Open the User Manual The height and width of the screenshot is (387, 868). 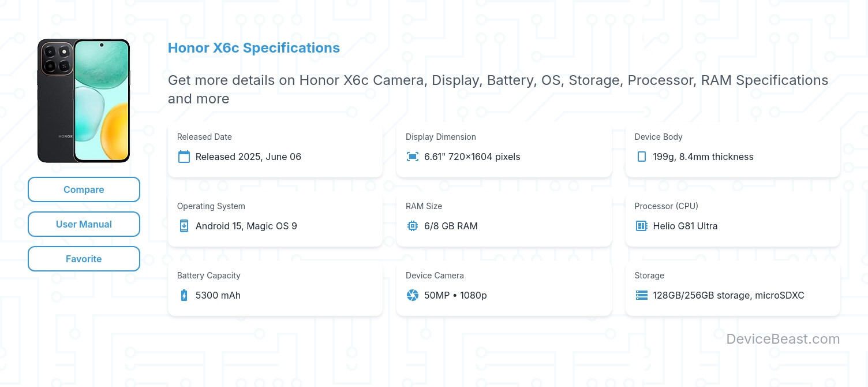(x=84, y=224)
